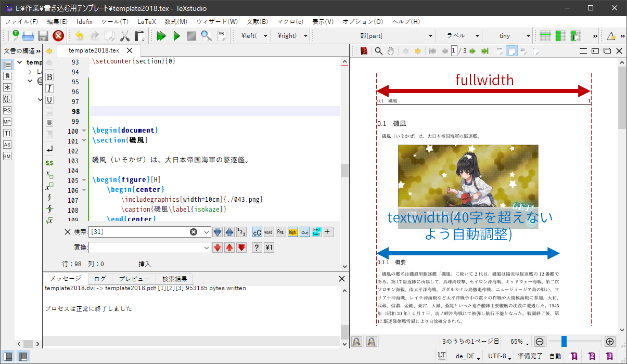The image size is (627, 364).
Task: Insert a square root with the √x icon
Action: point(49,220)
